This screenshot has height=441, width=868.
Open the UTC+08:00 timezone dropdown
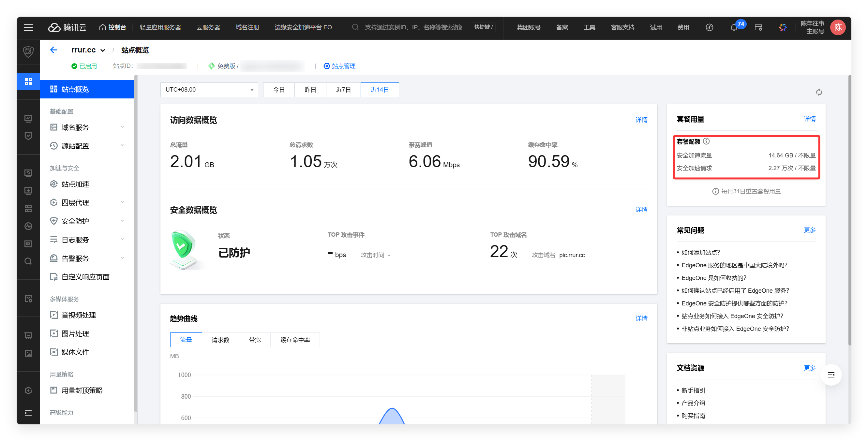(x=209, y=90)
